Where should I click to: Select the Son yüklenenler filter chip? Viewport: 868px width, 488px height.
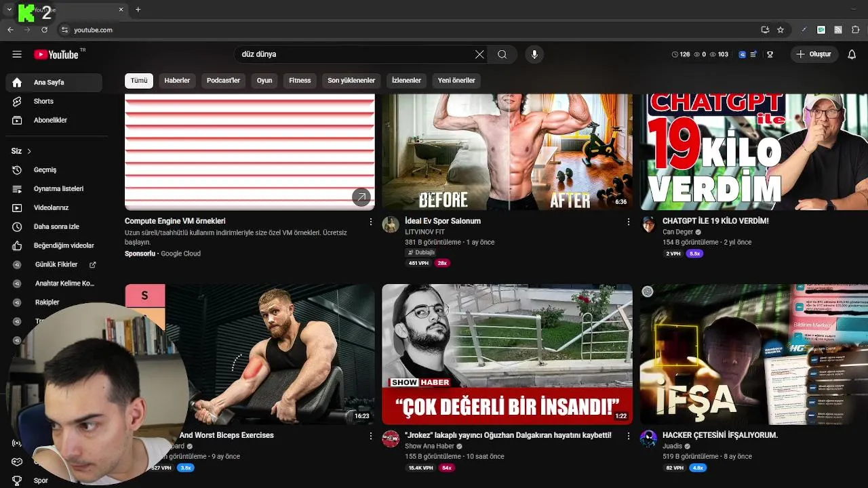click(x=351, y=81)
